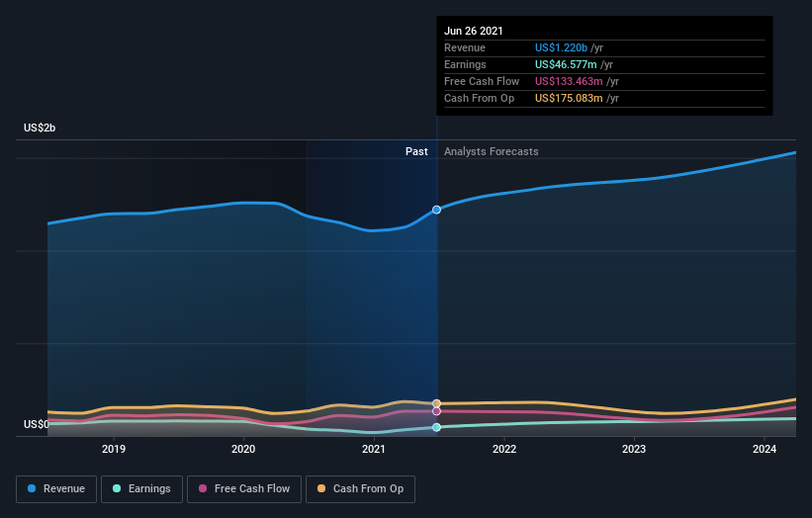Click the 2023 x-axis label
Image resolution: width=812 pixels, height=518 pixels.
634,449
